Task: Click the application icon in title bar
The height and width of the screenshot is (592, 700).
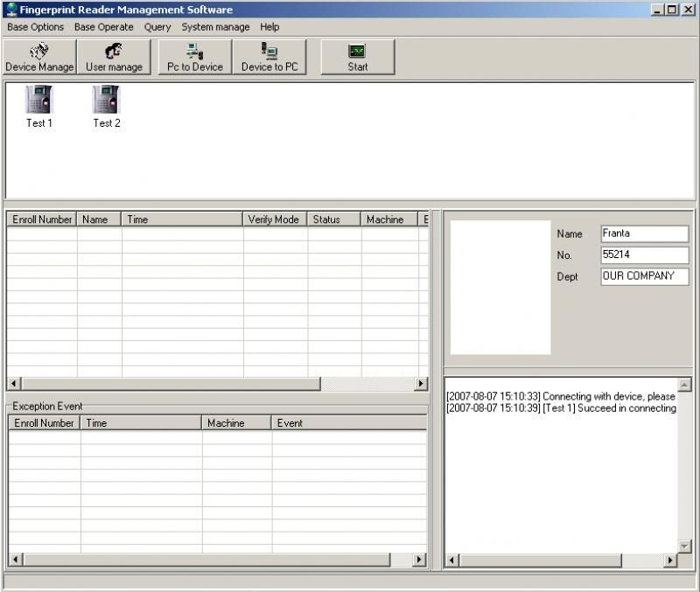Action: [x=10, y=10]
